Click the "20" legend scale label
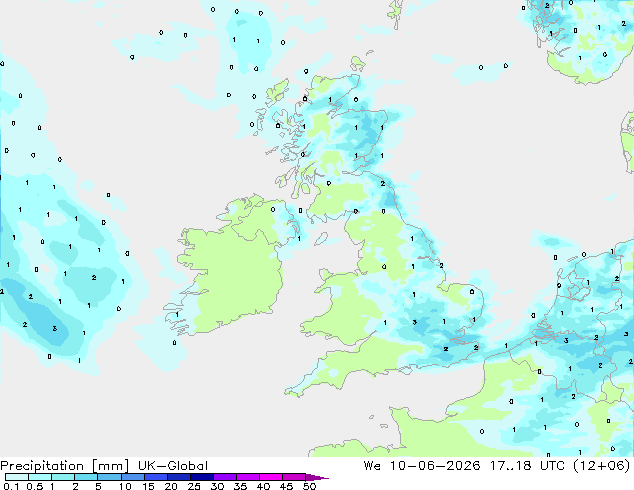Screen dimensions: 634x490 [x=171, y=486]
